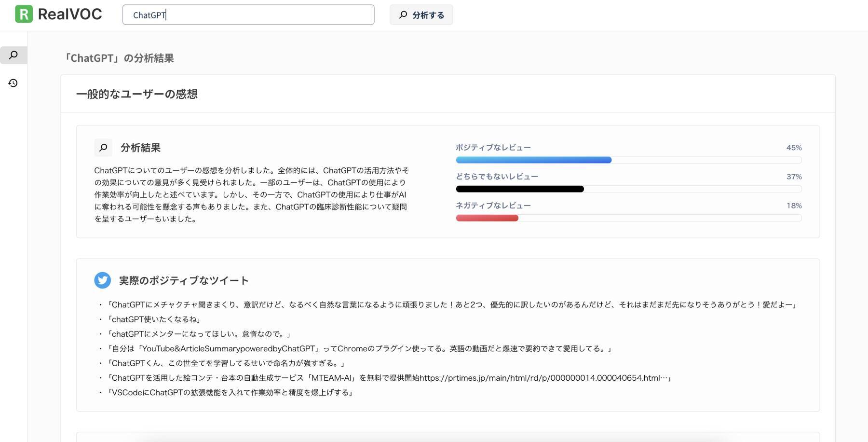Open the prtimes.jp link in the MTEAM-AI tweet

click(539, 378)
